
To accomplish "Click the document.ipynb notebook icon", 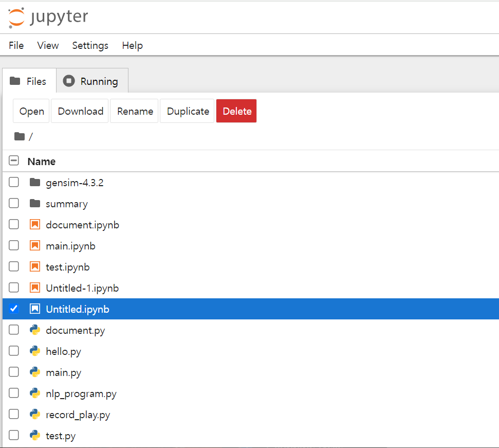I will 34,224.
